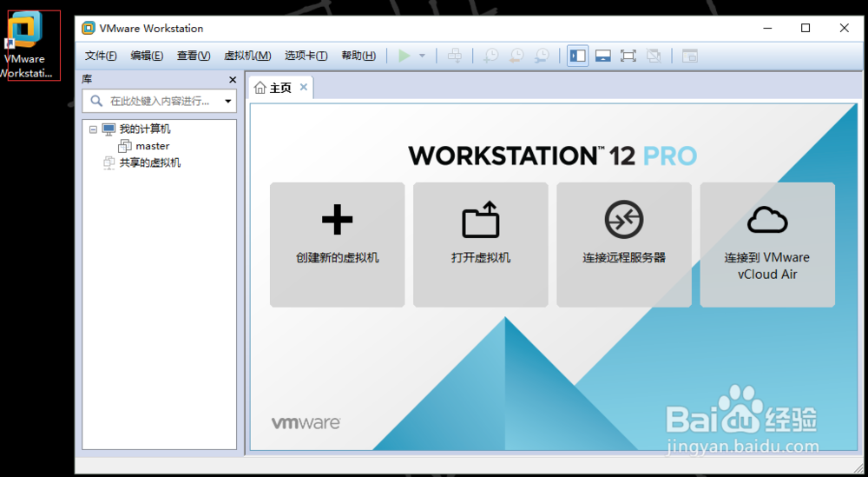Click the VMware Workstation title bar icon

pos(88,29)
